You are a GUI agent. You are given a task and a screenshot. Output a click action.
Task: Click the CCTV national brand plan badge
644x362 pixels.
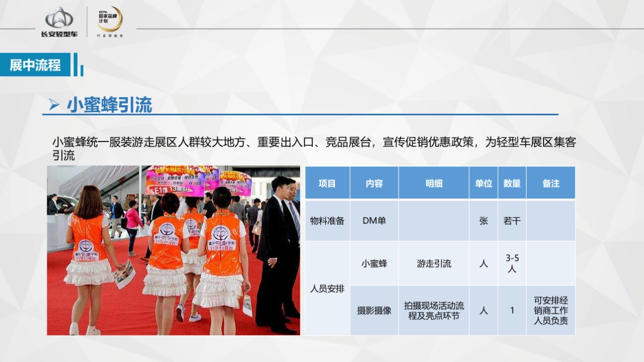point(109,21)
